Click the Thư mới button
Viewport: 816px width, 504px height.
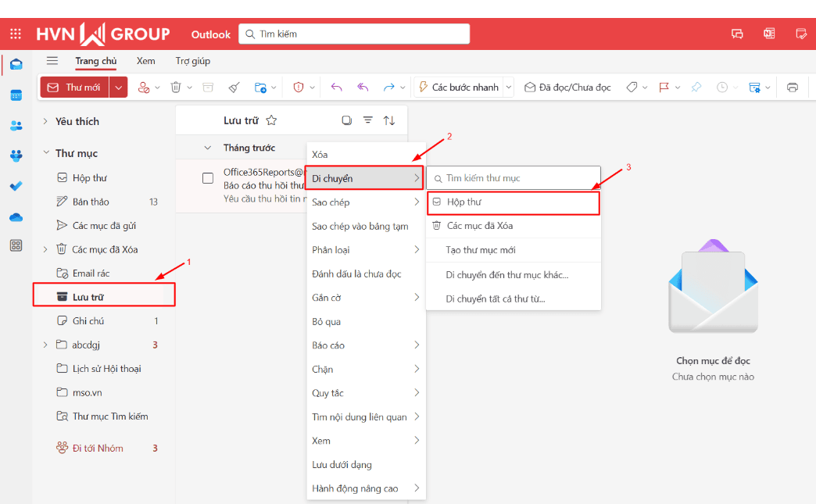click(x=74, y=88)
